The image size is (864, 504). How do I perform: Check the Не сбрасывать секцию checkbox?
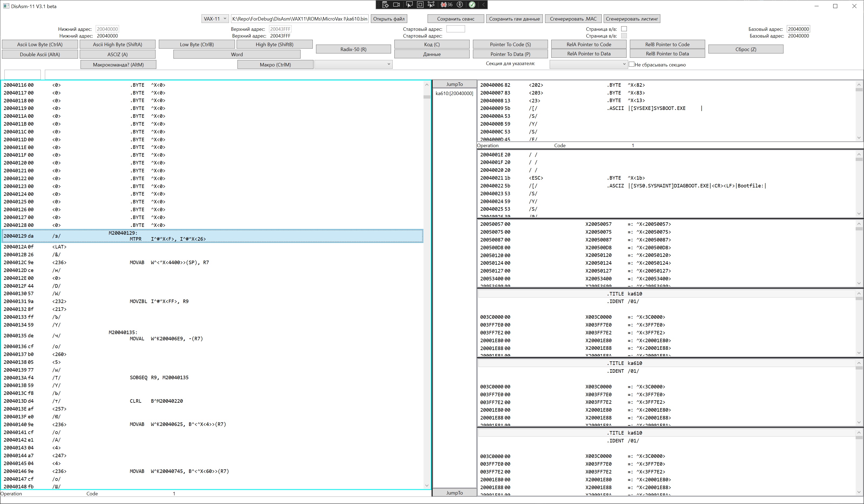631,64
